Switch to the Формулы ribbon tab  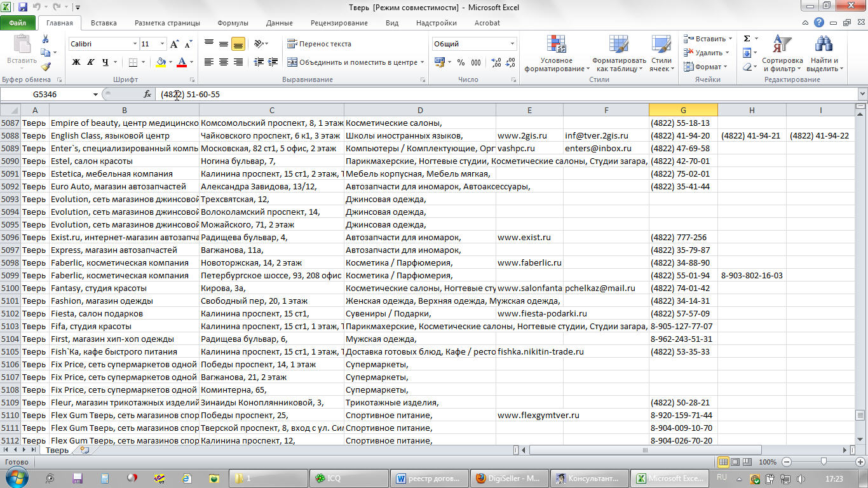point(233,23)
